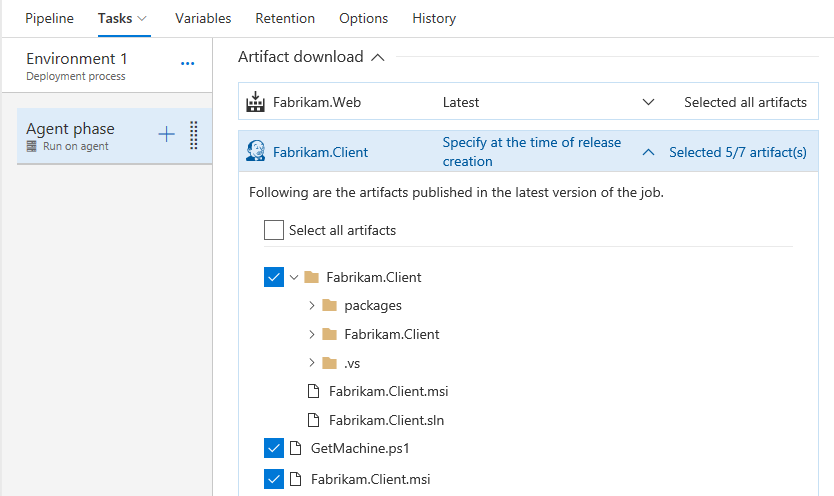Select the Fabrikam.Client.sln file entry
The width and height of the screenshot is (834, 496).
pyautogui.click(x=386, y=420)
